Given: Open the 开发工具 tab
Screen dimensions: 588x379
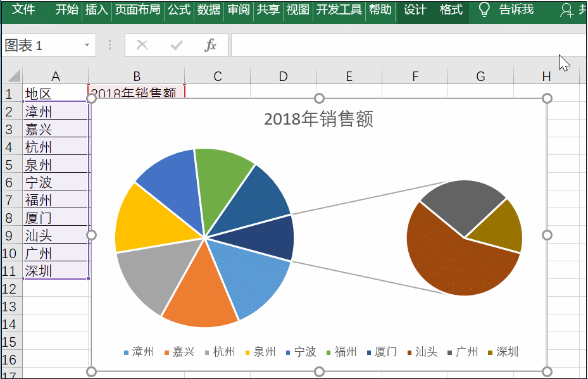Looking at the screenshot, I should click(x=339, y=10).
